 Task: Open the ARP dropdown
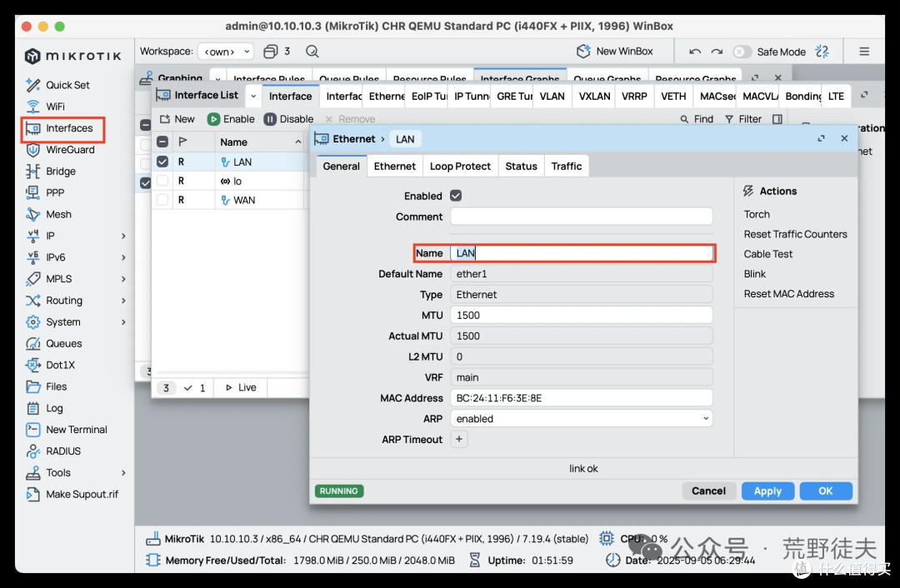pyautogui.click(x=582, y=419)
